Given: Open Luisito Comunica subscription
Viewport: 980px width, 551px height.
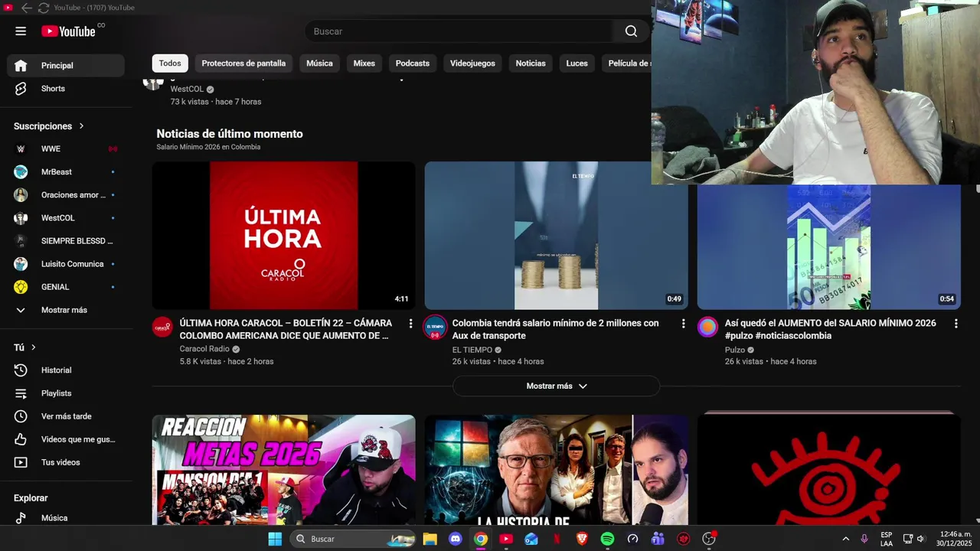Looking at the screenshot, I should click(x=66, y=263).
